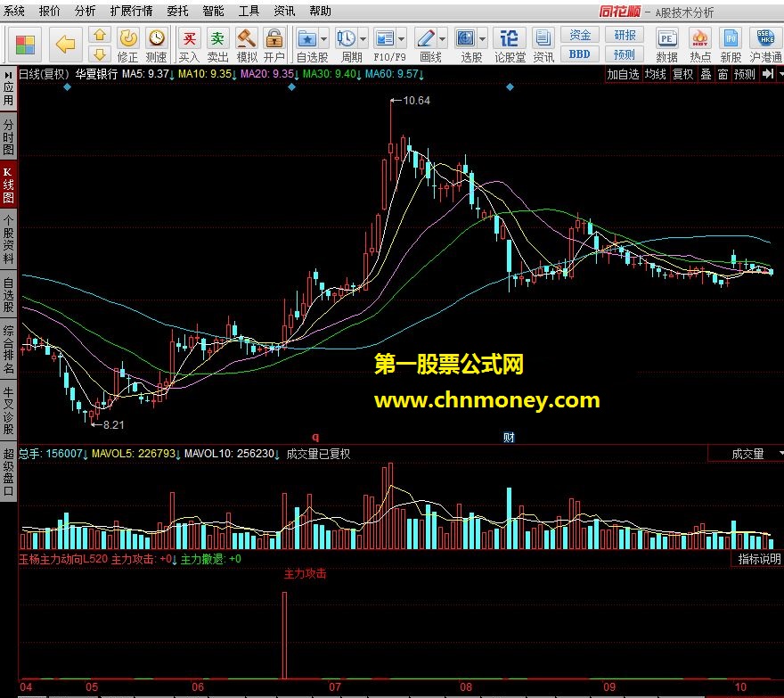Toggle the 窗 window button

(x=723, y=74)
